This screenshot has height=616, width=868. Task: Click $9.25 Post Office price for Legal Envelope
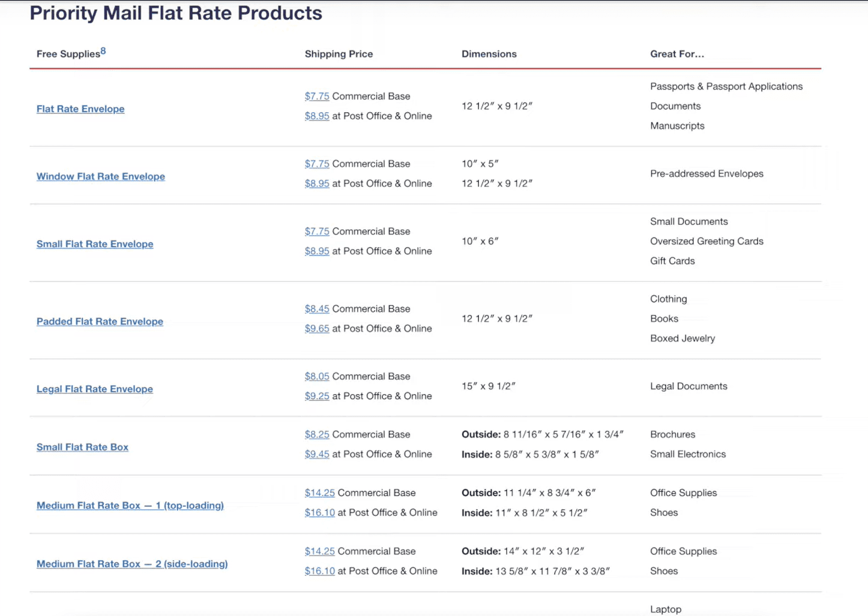click(x=317, y=396)
